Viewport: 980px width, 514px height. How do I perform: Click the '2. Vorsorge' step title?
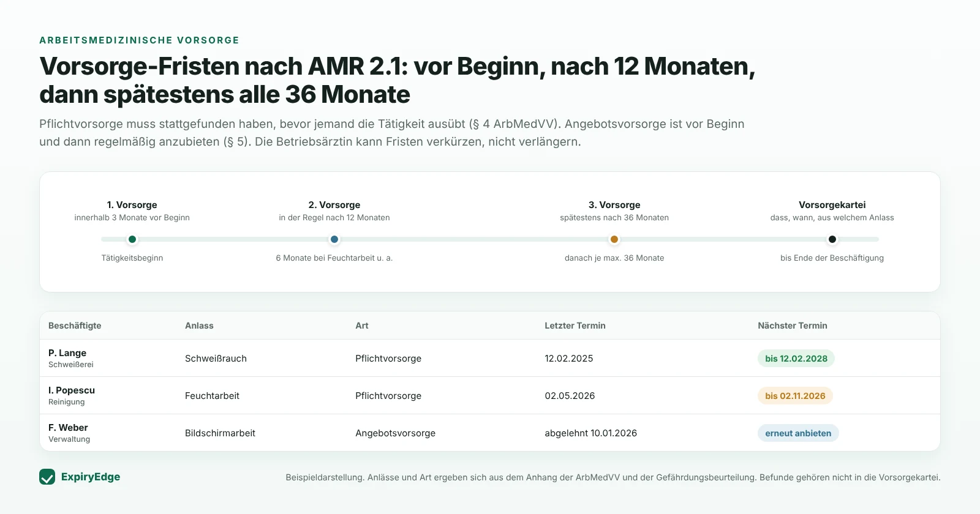(334, 205)
